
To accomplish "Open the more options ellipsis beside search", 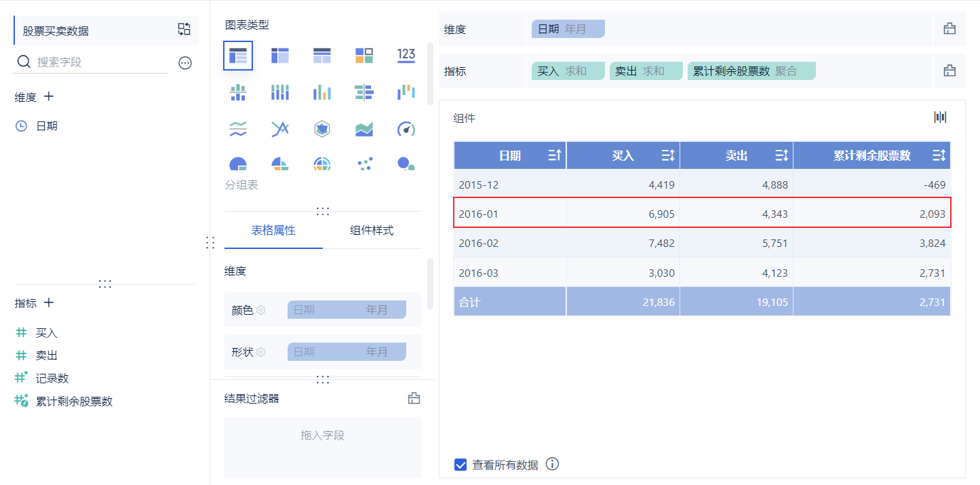I will tap(185, 63).
